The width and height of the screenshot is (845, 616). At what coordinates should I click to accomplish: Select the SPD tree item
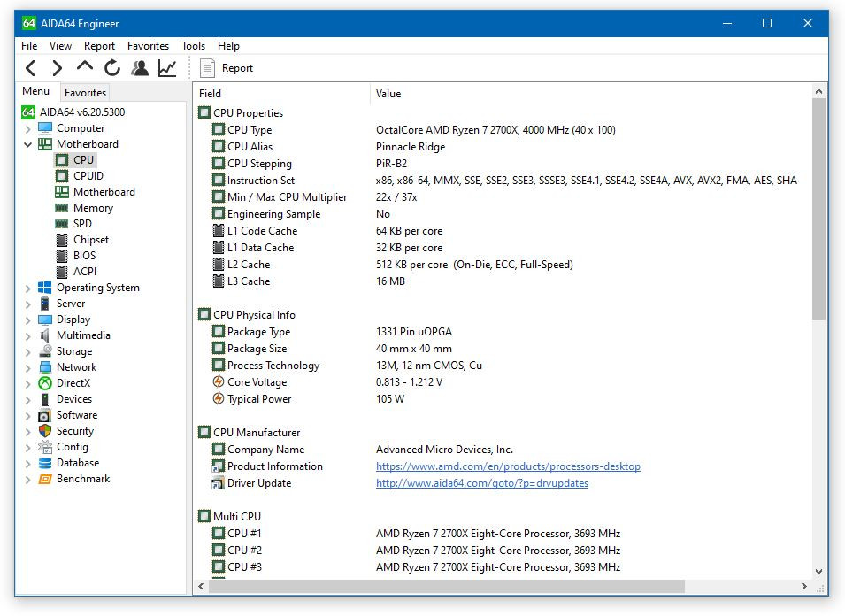(x=82, y=224)
